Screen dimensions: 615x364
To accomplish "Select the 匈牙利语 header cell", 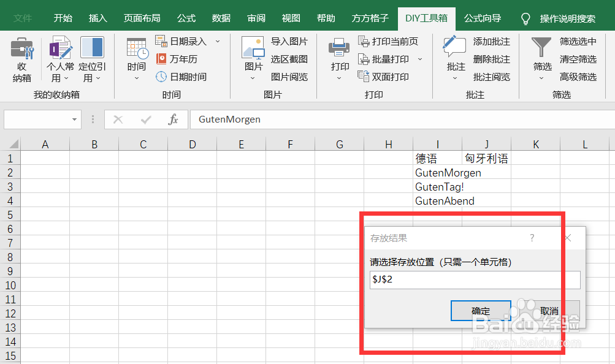I will pyautogui.click(x=486, y=158).
